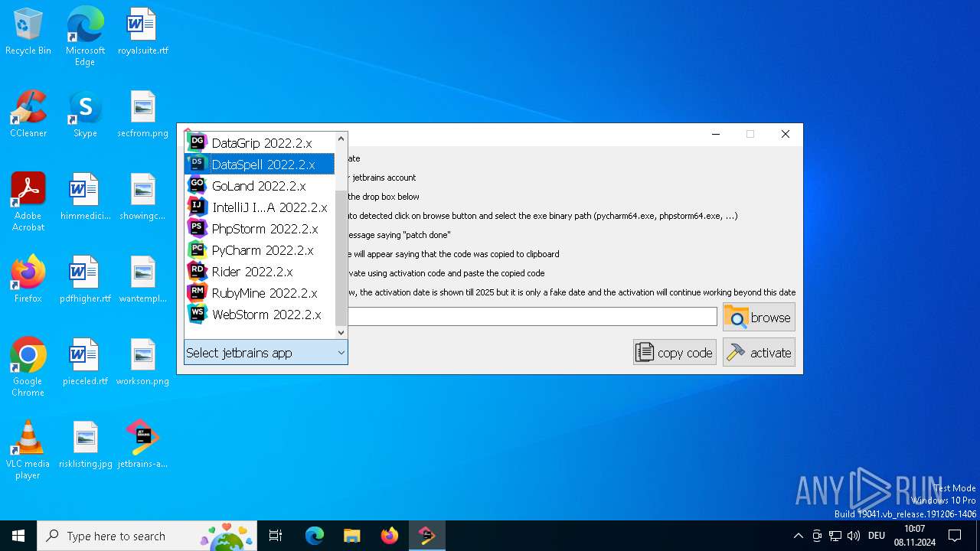Open Google Chrome desktop shortcut
The height and width of the screenshot is (551, 980).
[x=28, y=367]
